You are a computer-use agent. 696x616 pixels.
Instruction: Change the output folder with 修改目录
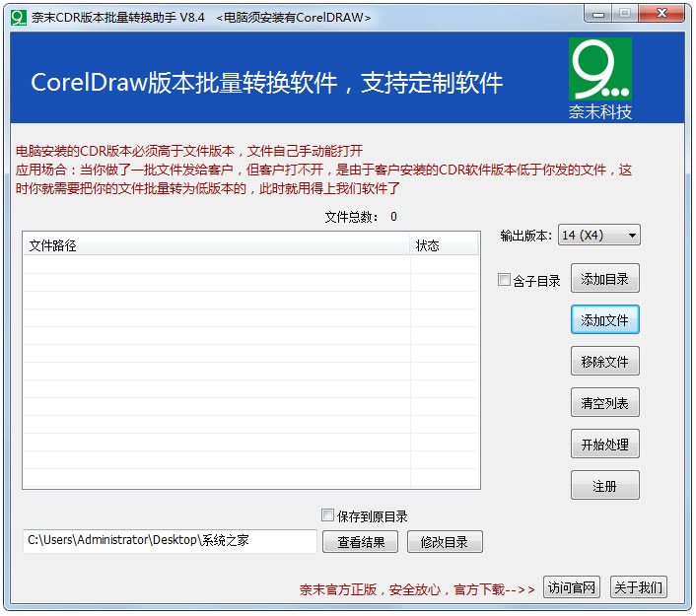[x=445, y=542]
